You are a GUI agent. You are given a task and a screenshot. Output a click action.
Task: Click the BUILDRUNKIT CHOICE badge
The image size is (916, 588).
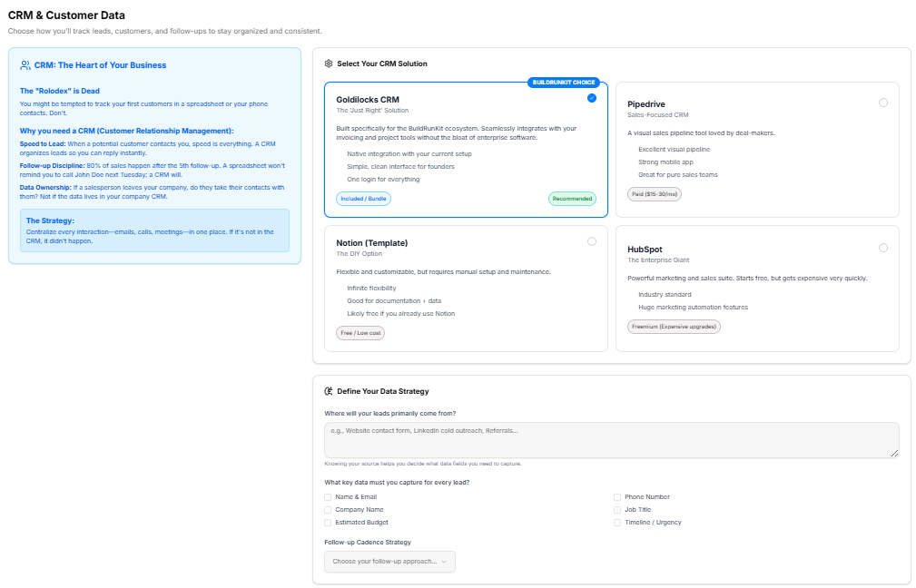[564, 83]
